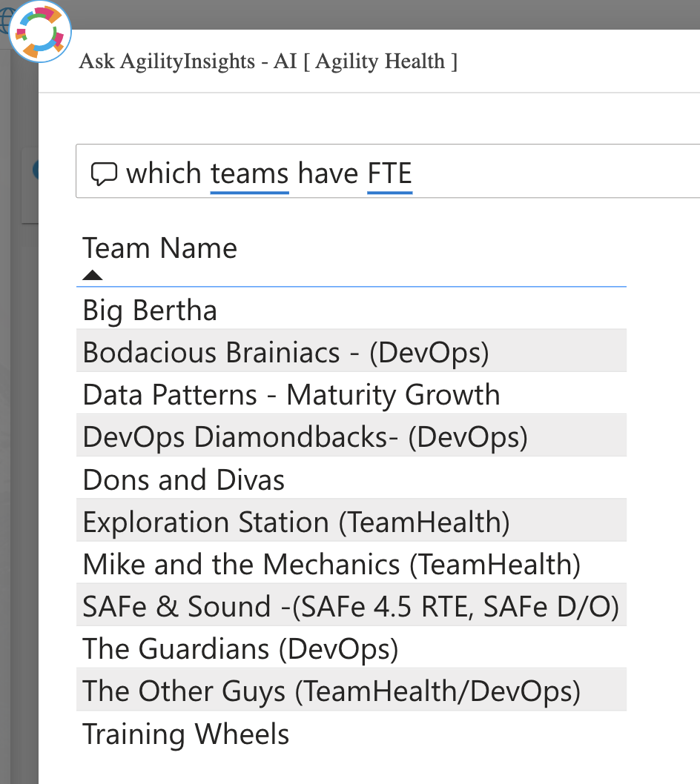Click the AgilityInsights circular logo icon
Image resolution: width=700 pixels, height=784 pixels.
click(40, 32)
